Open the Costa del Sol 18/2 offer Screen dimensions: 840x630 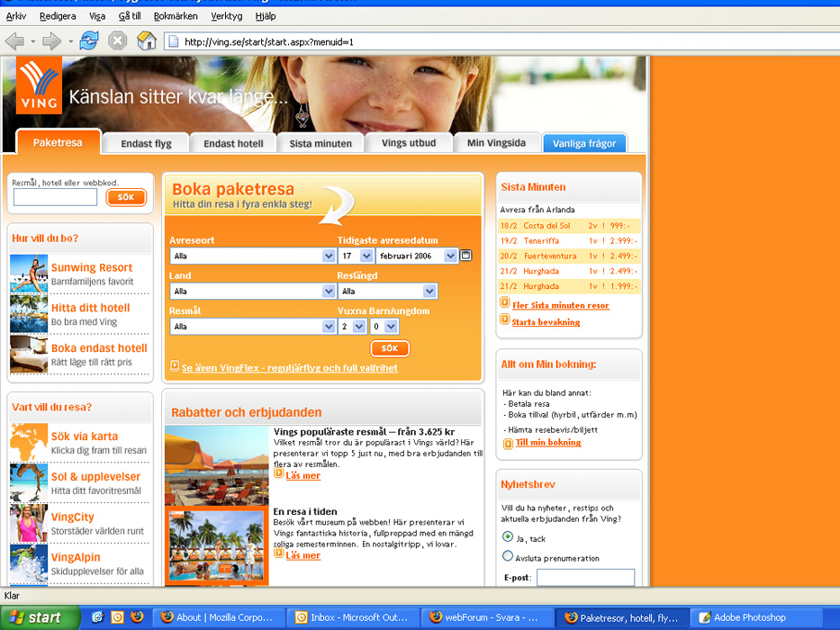pyautogui.click(x=569, y=226)
